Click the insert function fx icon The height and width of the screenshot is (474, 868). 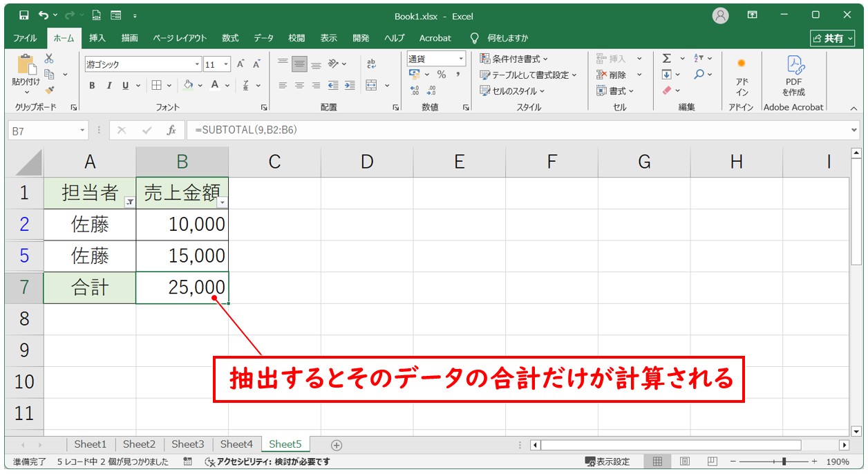171,130
